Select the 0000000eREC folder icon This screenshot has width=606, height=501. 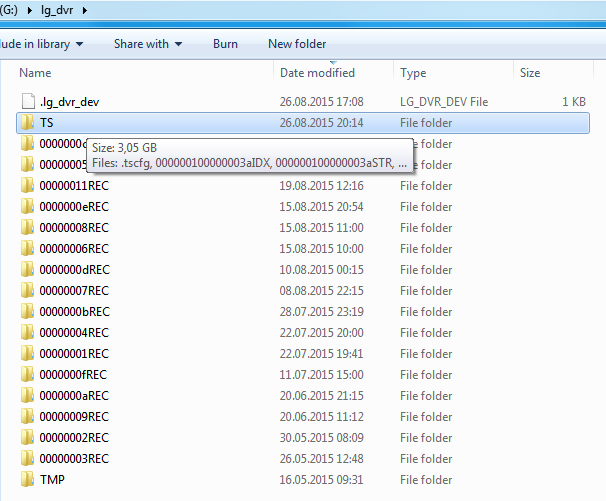coord(27,207)
